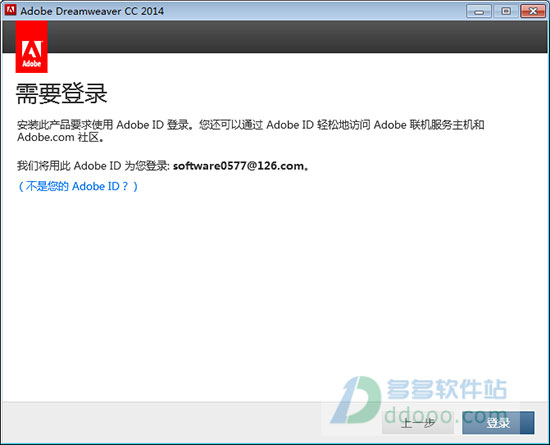This screenshot has width=550, height=445.
Task: Click the red Adobe logo
Action: pyautogui.click(x=32, y=47)
